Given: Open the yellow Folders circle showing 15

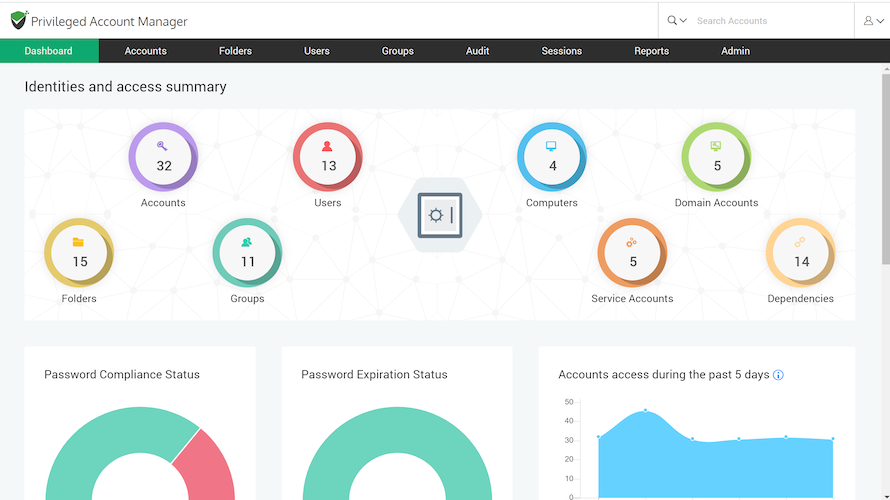Looking at the screenshot, I should point(79,253).
